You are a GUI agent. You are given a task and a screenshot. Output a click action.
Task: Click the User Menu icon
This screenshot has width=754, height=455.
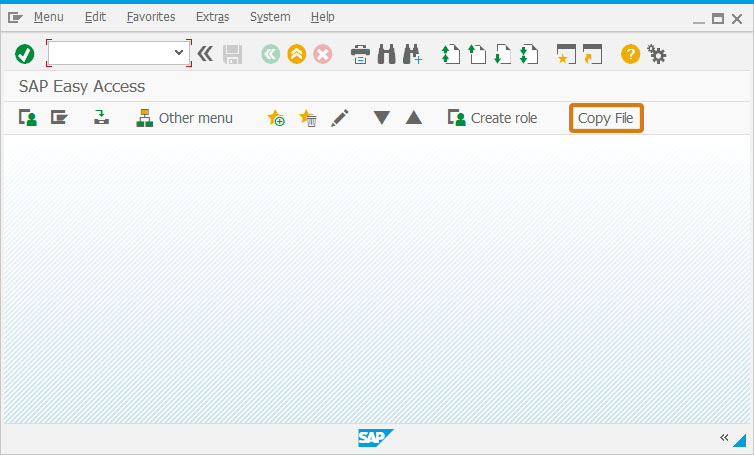tap(28, 118)
